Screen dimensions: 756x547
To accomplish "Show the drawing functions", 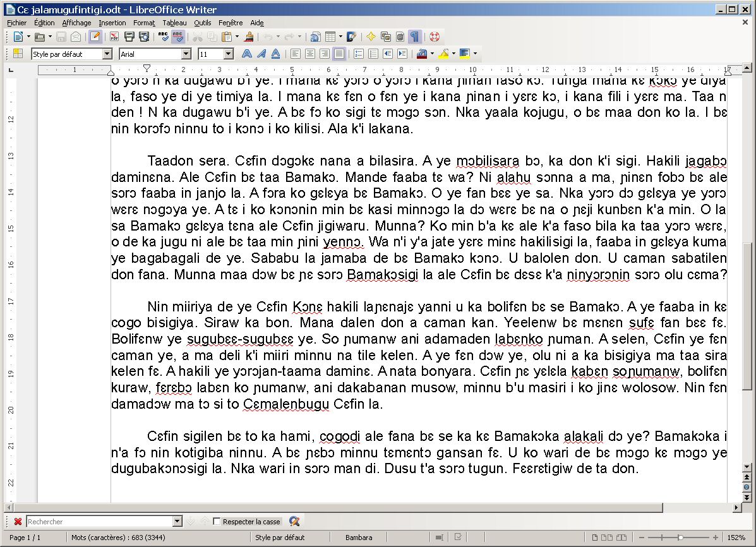I will (x=352, y=37).
